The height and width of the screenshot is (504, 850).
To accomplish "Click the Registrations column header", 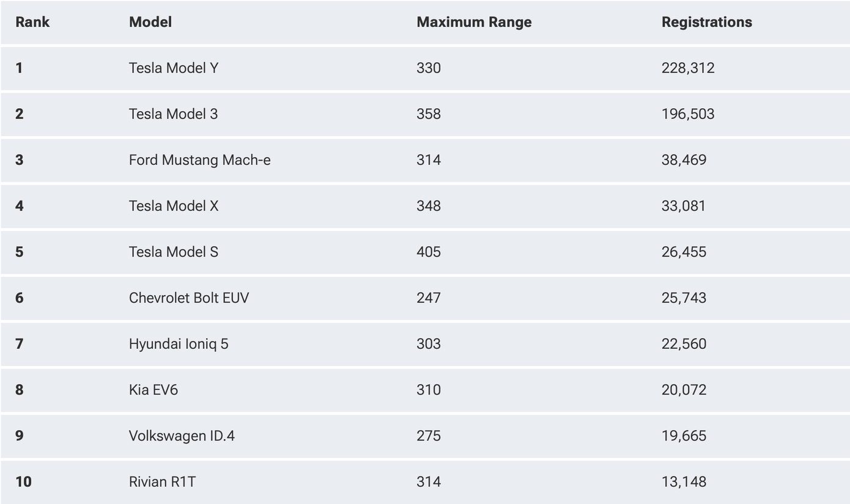I will [x=706, y=22].
